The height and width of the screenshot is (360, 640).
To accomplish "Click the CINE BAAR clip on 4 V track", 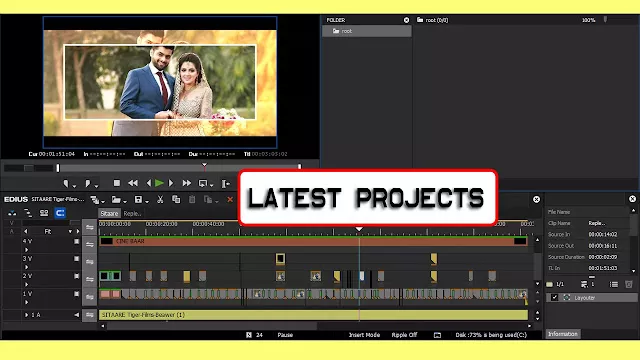I will (x=313, y=241).
